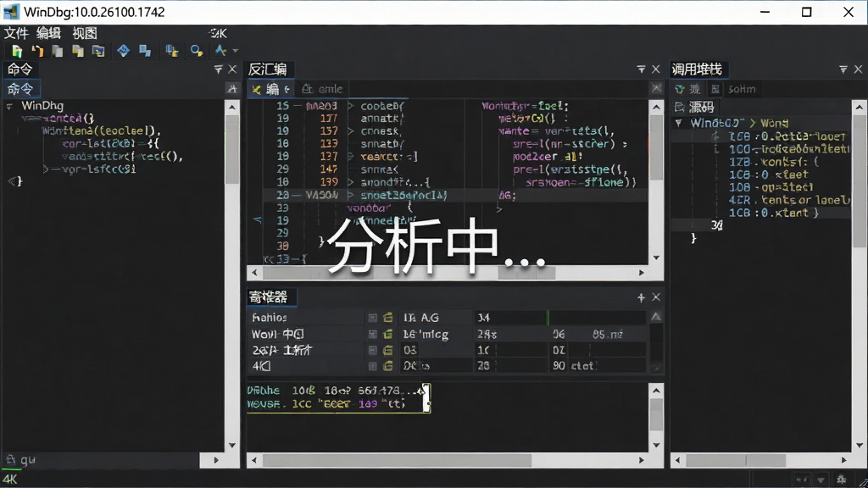Pin the 调用堆栈 call stack panel
Screen dimensions: 868x488
(843, 69)
